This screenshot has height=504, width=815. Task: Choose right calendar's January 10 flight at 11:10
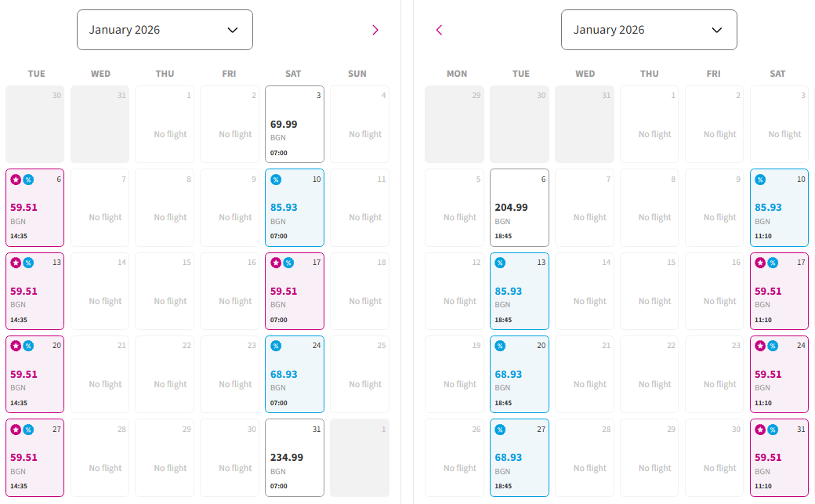[x=779, y=208]
